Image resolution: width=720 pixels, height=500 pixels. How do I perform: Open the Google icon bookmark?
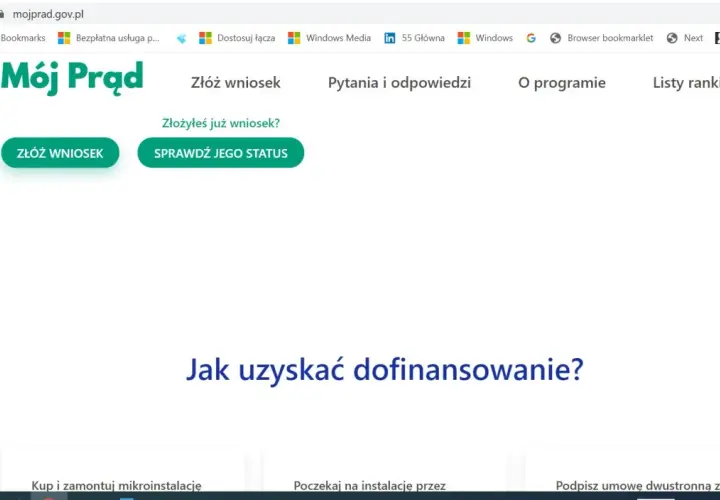pos(531,38)
